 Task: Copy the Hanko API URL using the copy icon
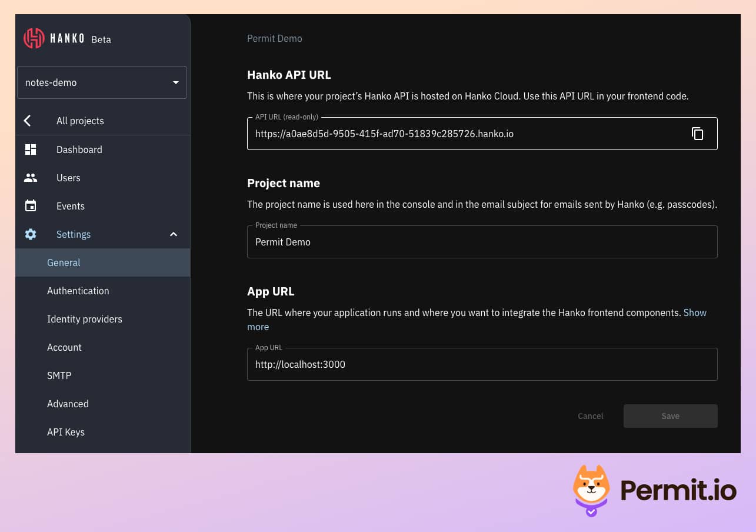(698, 134)
